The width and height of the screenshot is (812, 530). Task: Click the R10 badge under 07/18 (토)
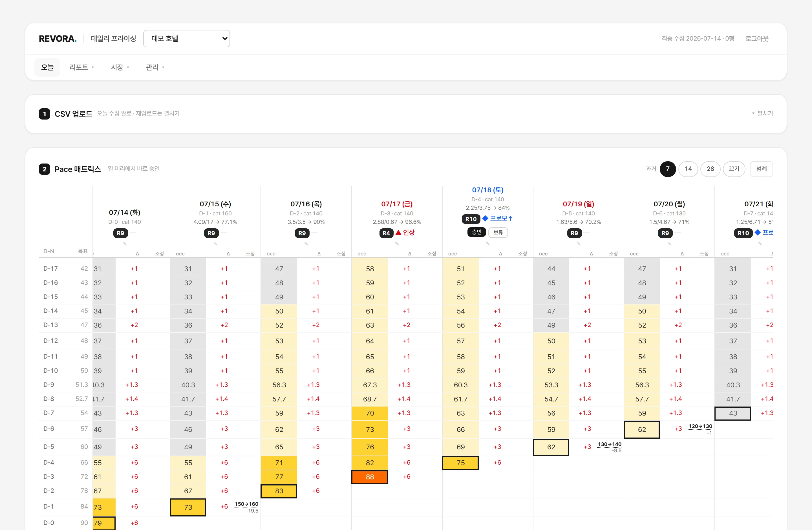471,219
